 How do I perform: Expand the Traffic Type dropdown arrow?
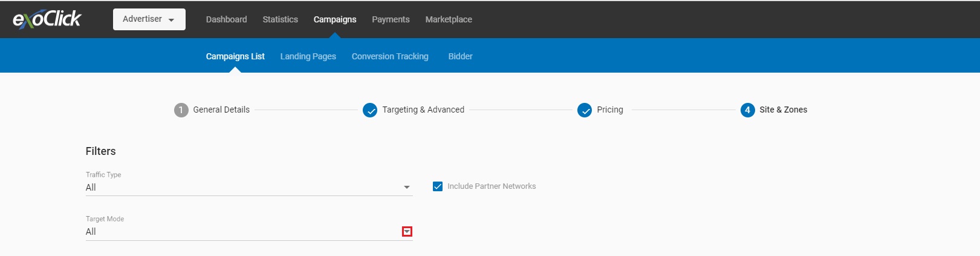tap(407, 188)
